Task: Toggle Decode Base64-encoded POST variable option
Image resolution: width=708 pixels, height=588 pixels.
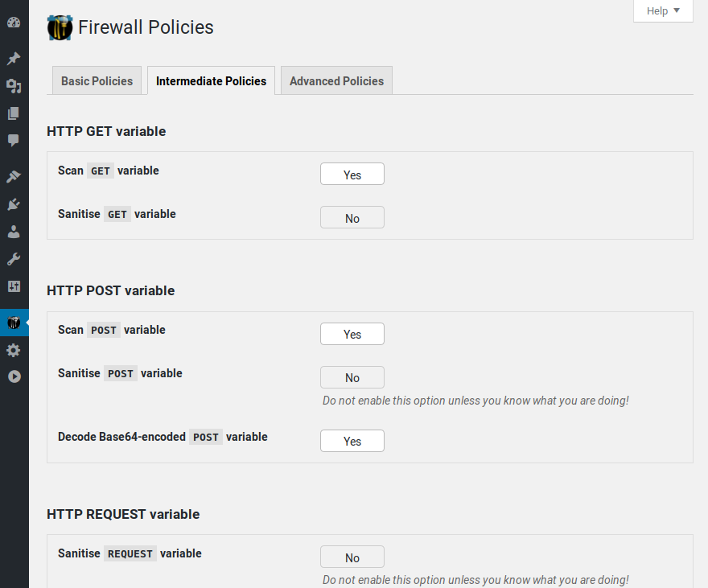Action: click(352, 442)
